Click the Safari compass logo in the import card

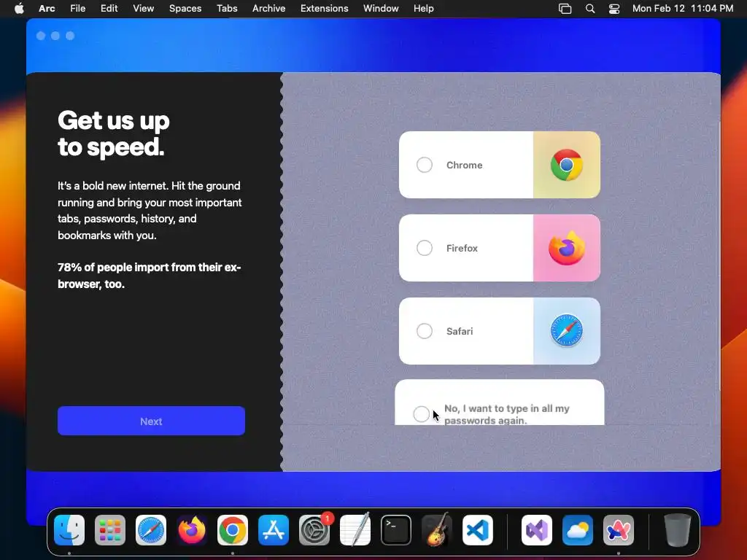point(566,330)
